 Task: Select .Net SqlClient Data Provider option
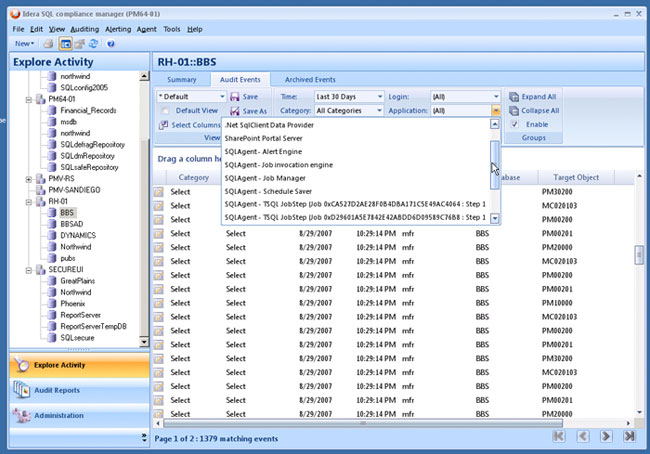coord(269,125)
